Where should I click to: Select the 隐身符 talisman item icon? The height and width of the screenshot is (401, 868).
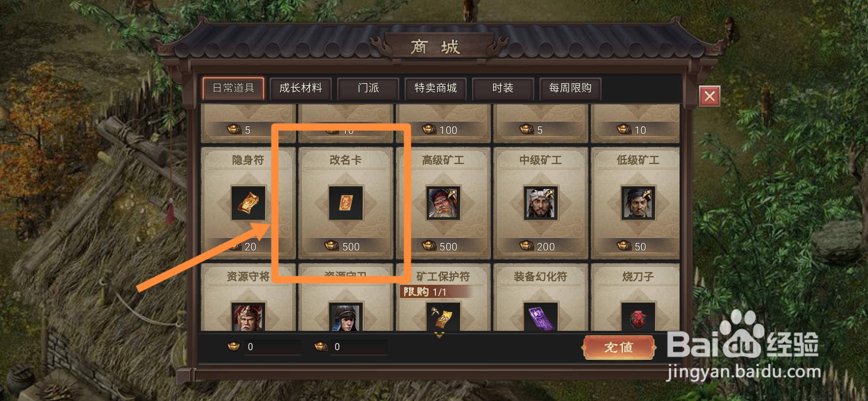[248, 203]
